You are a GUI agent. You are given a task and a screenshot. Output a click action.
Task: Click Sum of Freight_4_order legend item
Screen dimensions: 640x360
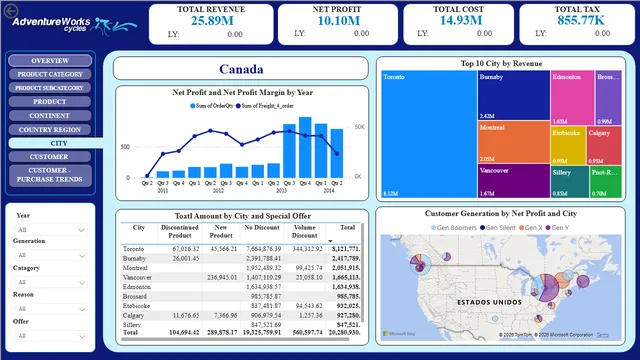coord(264,106)
